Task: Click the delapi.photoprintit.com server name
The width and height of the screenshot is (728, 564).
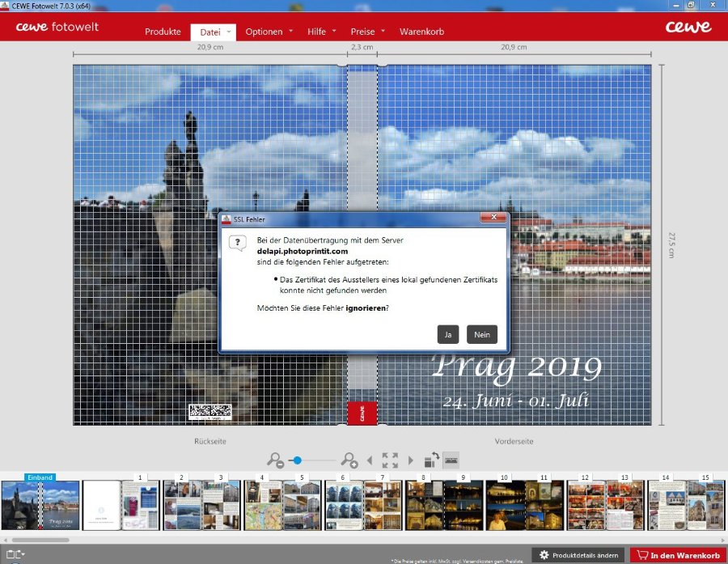Action: pos(303,252)
